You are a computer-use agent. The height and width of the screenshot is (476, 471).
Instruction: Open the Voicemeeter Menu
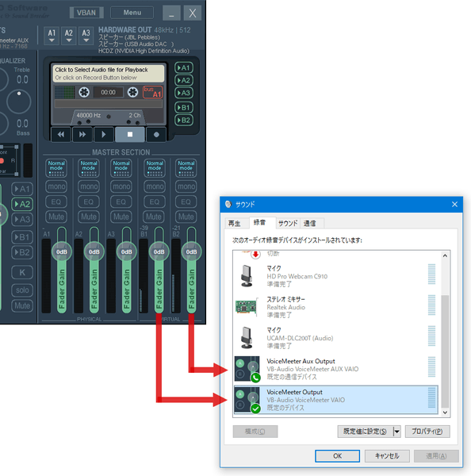coord(132,13)
